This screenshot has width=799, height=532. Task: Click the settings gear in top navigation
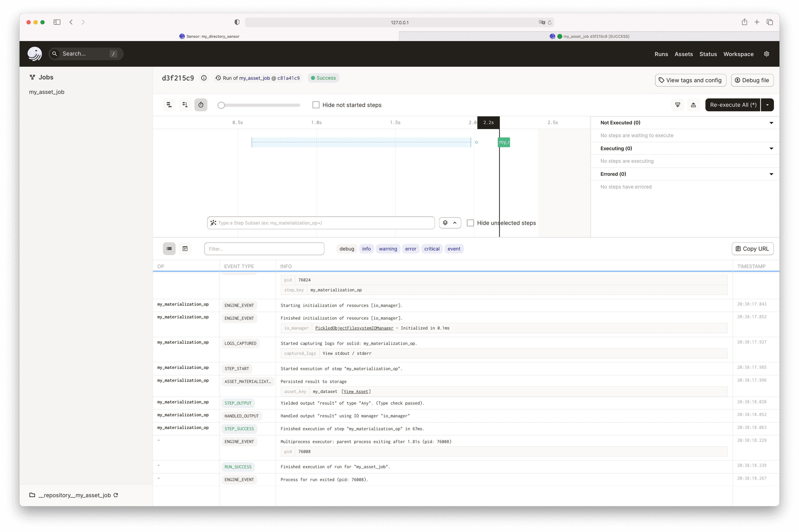tap(766, 54)
